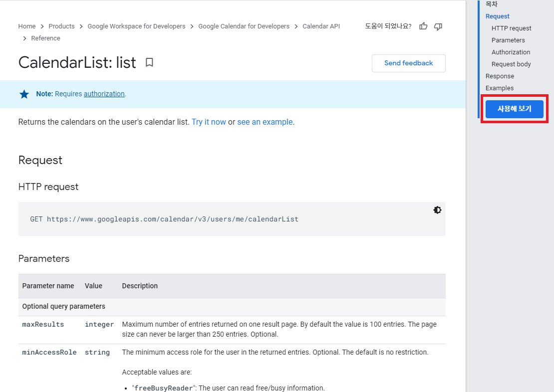Viewport: 554px width, 392px height.
Task: Click the minAccessRole parameter name
Action: pyautogui.click(x=49, y=352)
